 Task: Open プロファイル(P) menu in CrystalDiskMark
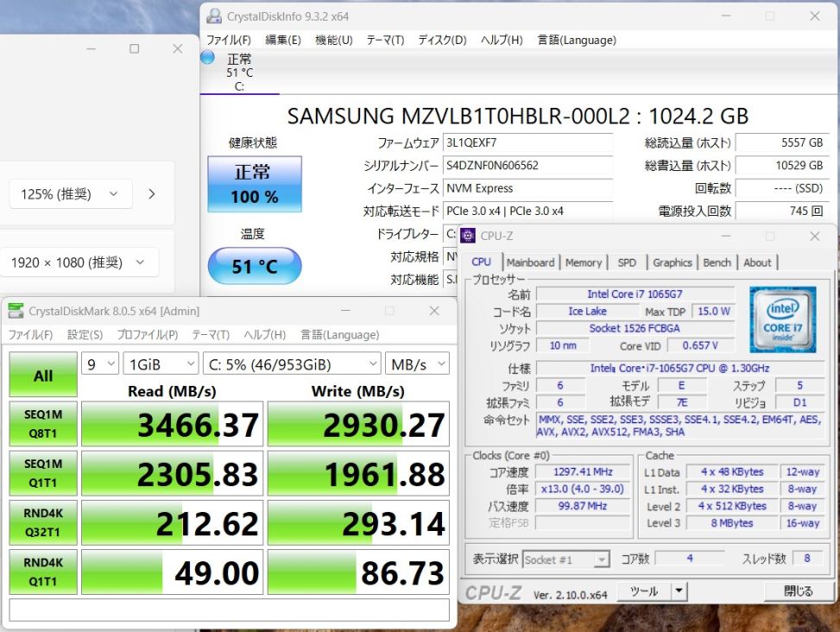click(148, 335)
